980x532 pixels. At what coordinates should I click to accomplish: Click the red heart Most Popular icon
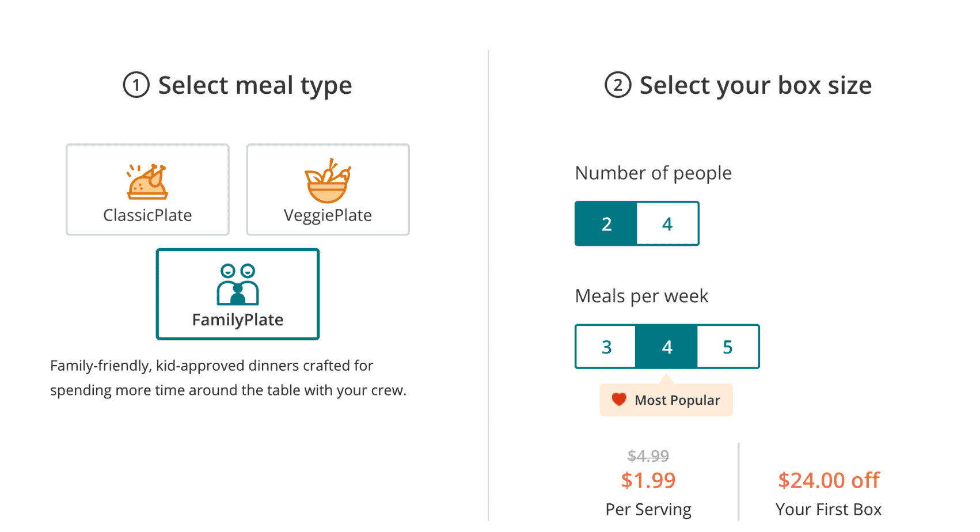point(619,400)
